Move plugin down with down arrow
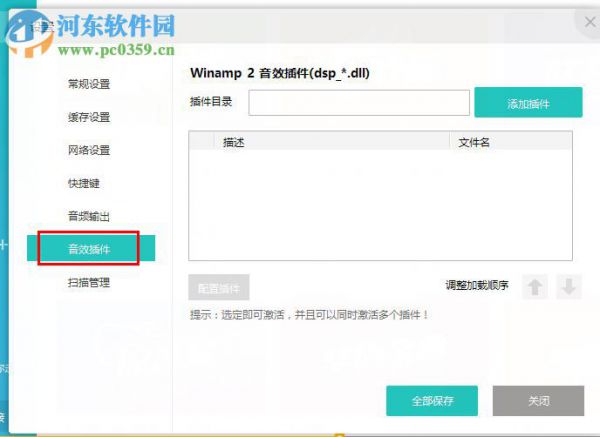Viewport: 600px width, 437px height. (569, 287)
